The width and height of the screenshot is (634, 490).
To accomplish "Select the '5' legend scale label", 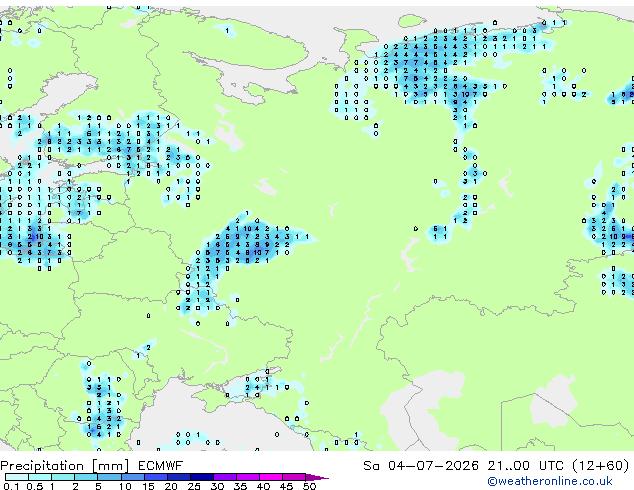I will 98,486.
